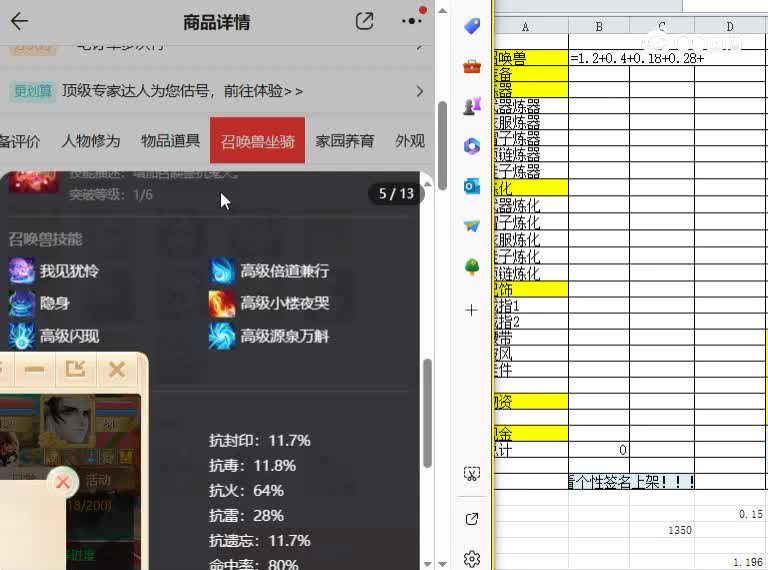The height and width of the screenshot is (570, 768).
Task: Dismiss the beige dialog with red X
Action: pos(63,482)
